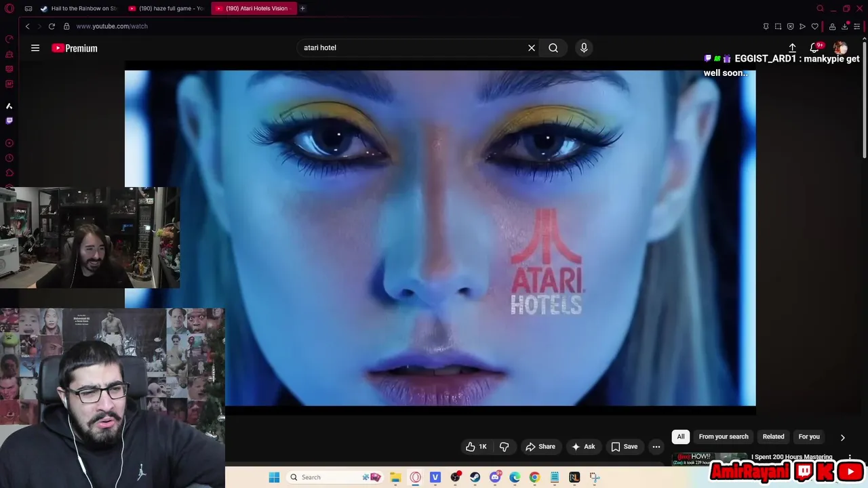The width and height of the screenshot is (868, 488).
Task: Open options for I Spent 200 Hours video
Action: [x=850, y=458]
